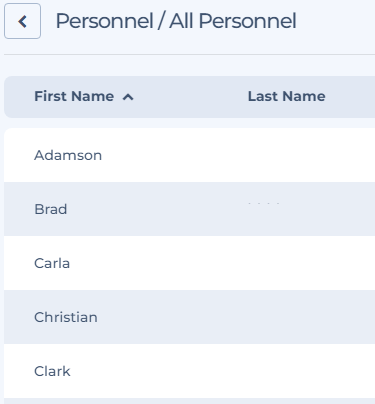
Task: Click the word Personnel after the slash
Action: [247, 21]
